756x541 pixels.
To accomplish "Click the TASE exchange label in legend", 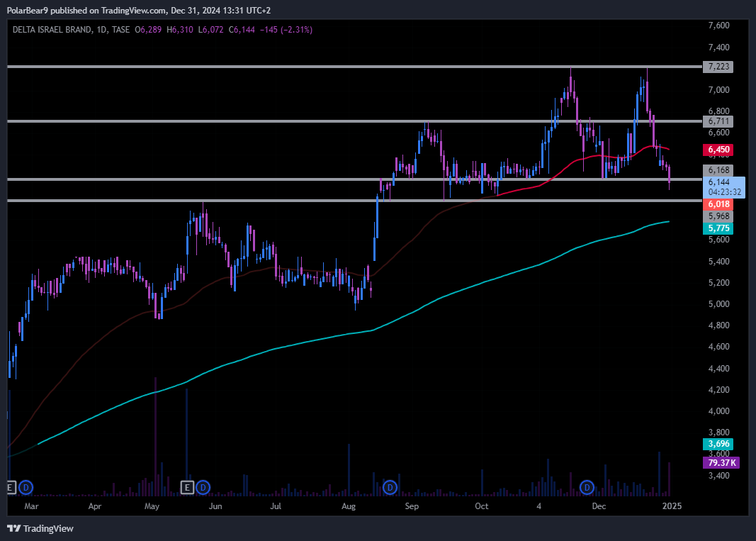I will (120, 30).
